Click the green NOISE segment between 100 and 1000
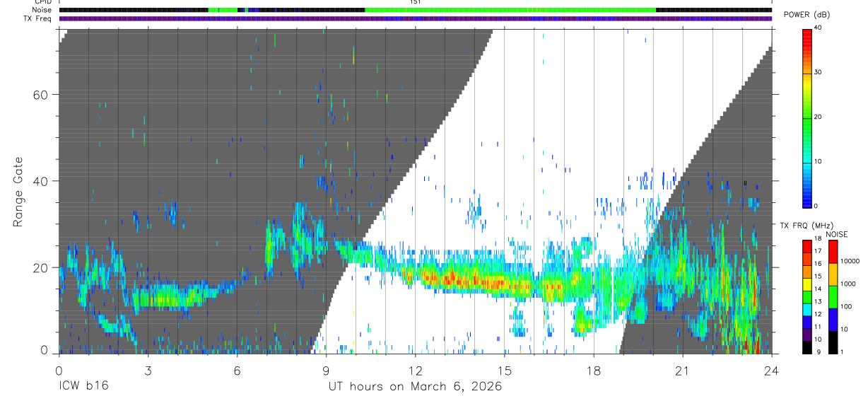The image size is (868, 401). [833, 296]
